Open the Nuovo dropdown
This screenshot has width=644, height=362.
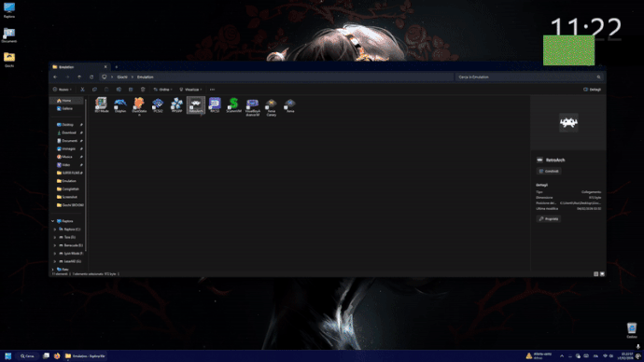62,89
